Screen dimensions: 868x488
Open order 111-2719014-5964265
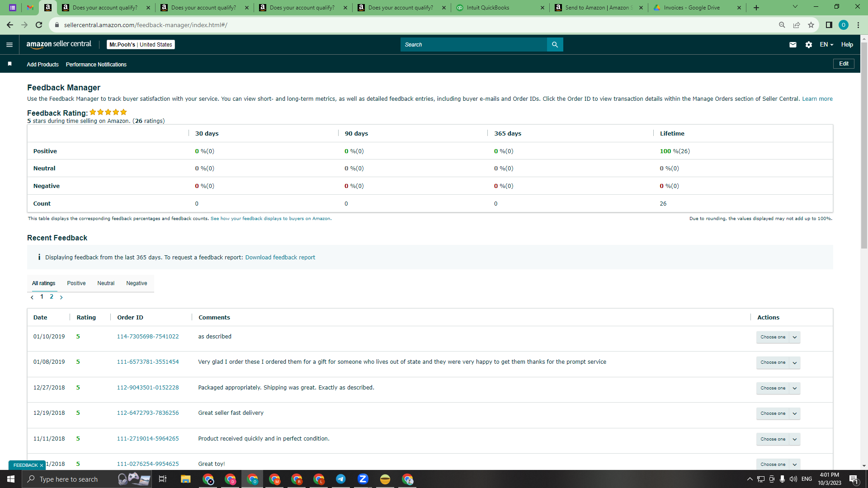148,439
